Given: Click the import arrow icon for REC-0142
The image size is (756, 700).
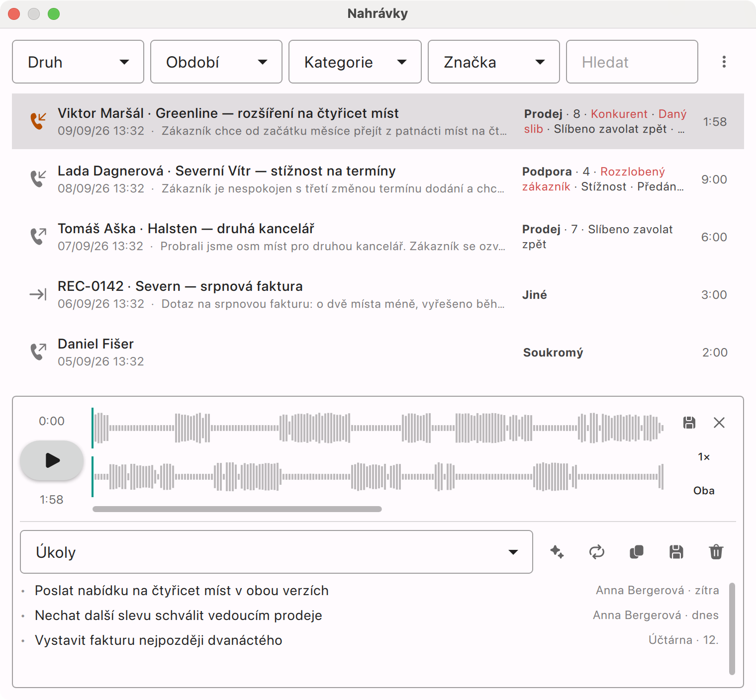Looking at the screenshot, I should pyautogui.click(x=38, y=294).
